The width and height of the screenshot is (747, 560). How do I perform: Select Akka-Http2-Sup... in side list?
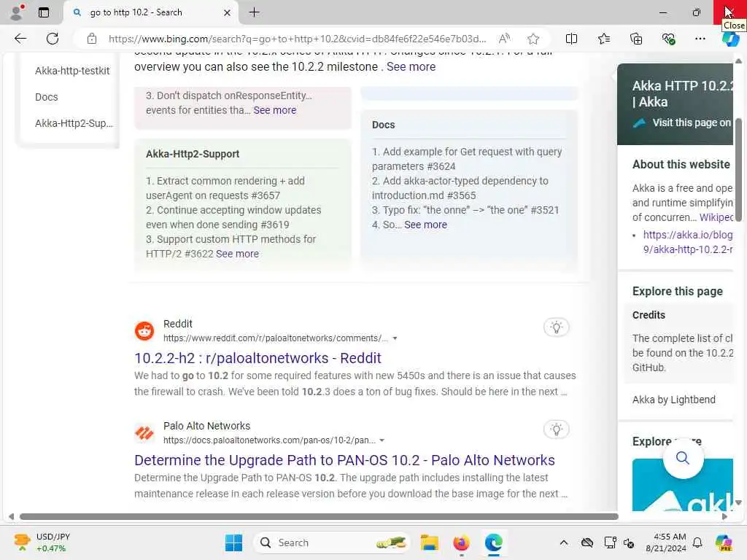tap(74, 123)
